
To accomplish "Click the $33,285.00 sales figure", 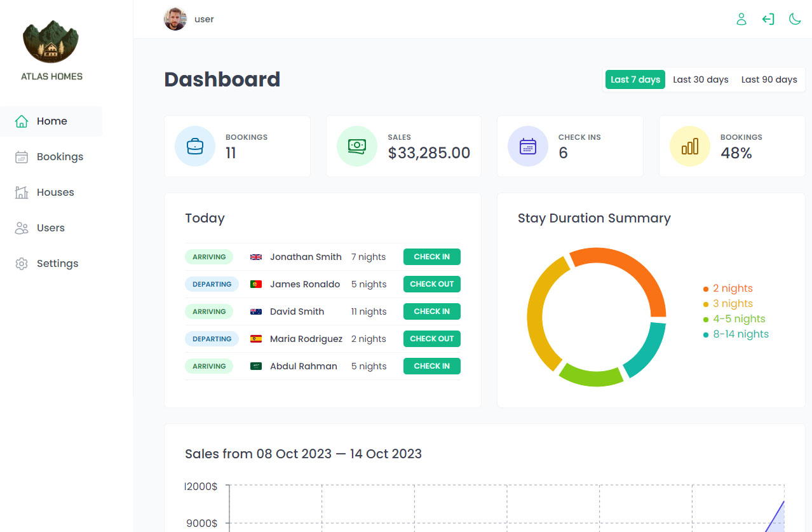I will pyautogui.click(x=430, y=153).
